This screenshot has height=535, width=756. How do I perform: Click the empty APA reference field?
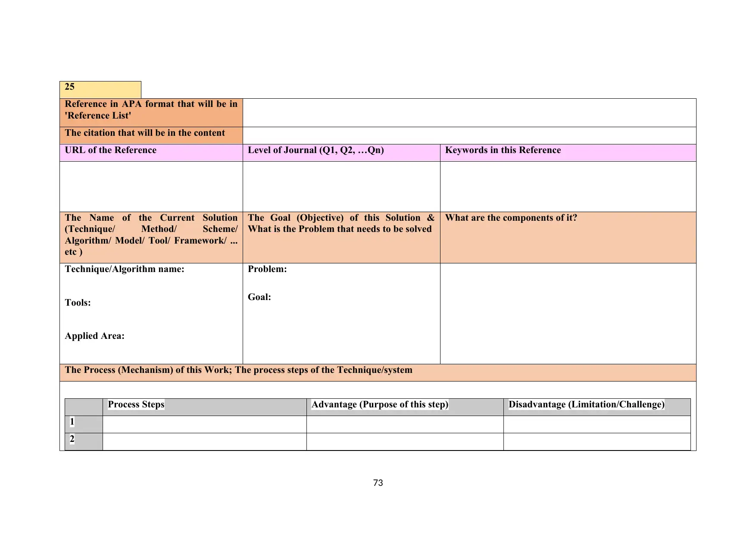469,113
